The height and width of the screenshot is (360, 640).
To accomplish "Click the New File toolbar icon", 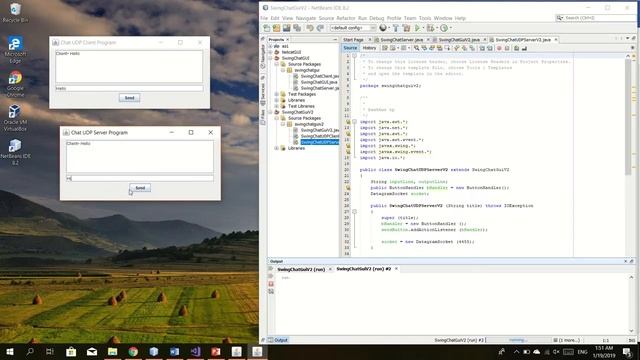I will point(267,28).
